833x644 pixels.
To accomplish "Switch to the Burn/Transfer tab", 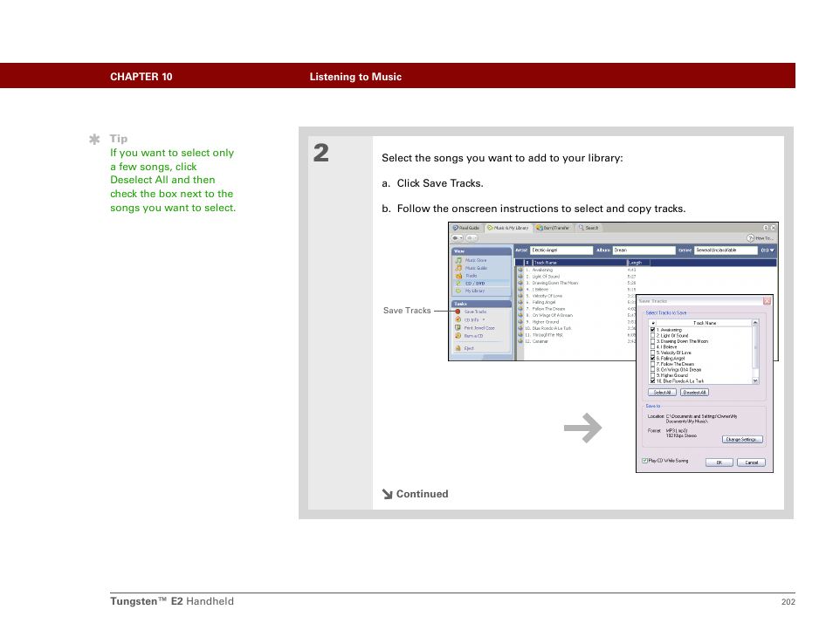I will [x=553, y=228].
